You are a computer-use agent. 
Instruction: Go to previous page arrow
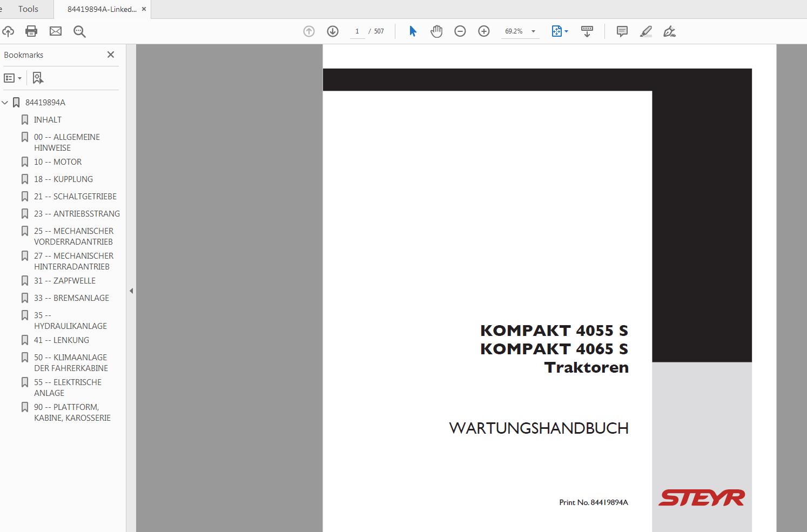(309, 31)
